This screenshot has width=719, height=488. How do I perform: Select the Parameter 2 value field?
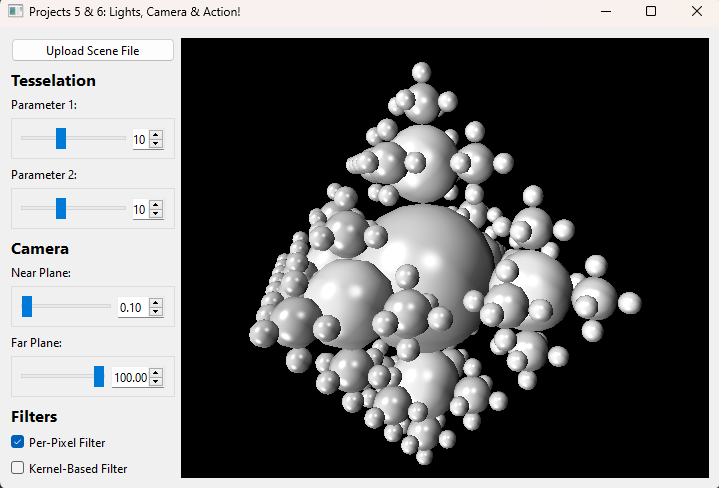click(x=140, y=209)
